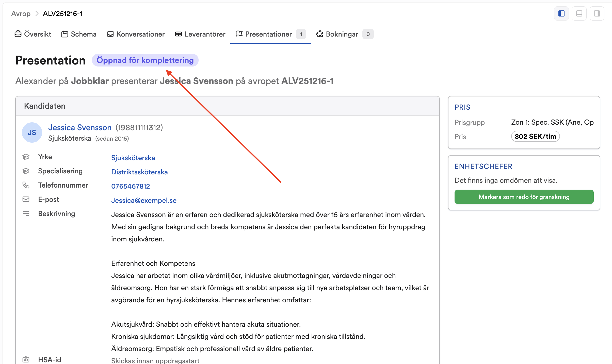Image resolution: width=612 pixels, height=364 pixels.
Task: Click the Bokningar puzzle icon
Action: (x=319, y=34)
